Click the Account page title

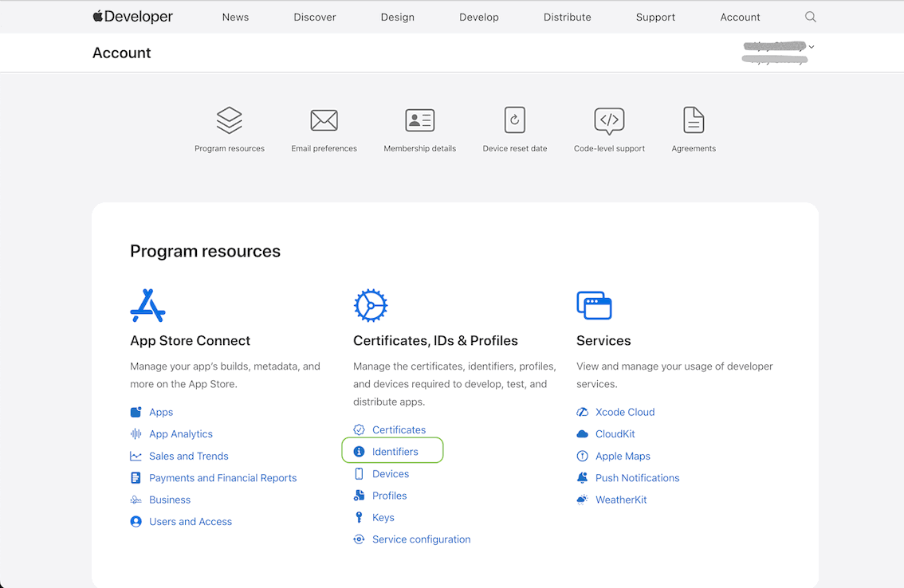tap(122, 53)
